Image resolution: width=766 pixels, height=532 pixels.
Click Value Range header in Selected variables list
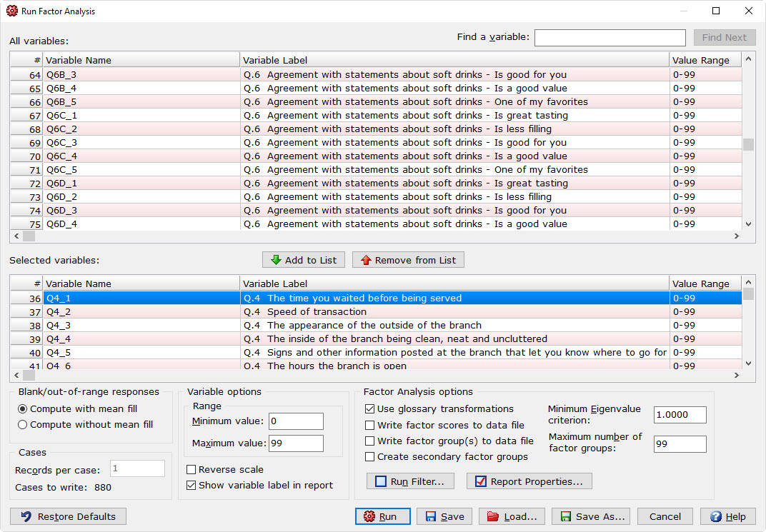[705, 283]
